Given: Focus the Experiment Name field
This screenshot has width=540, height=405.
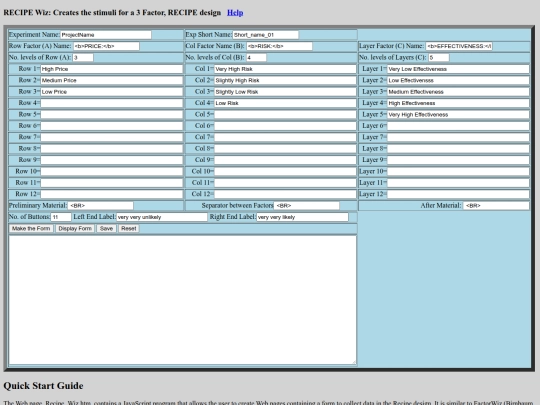Looking at the screenshot, I should click(x=106, y=35).
